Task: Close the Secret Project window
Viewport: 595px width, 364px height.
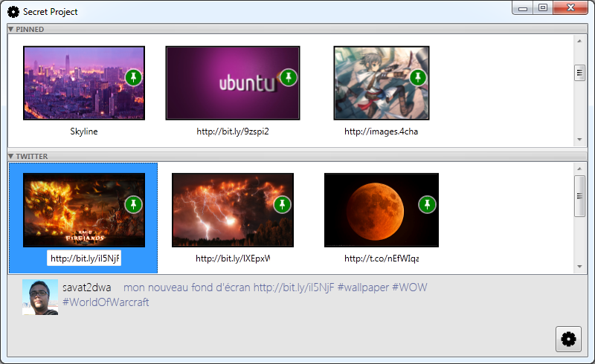Action: (570, 8)
